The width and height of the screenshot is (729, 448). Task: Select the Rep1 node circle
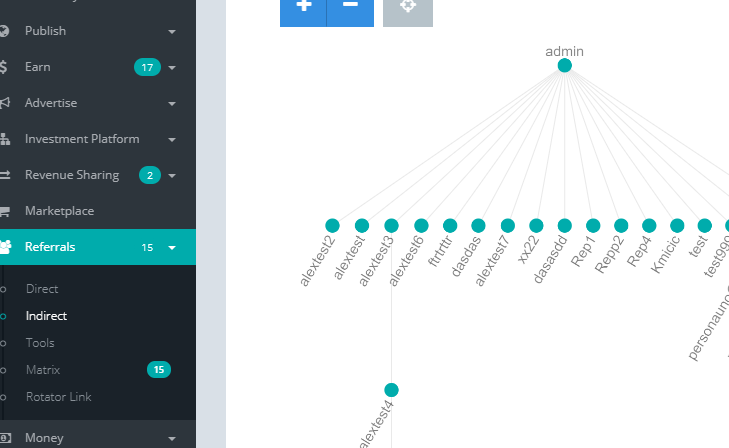pyautogui.click(x=593, y=226)
